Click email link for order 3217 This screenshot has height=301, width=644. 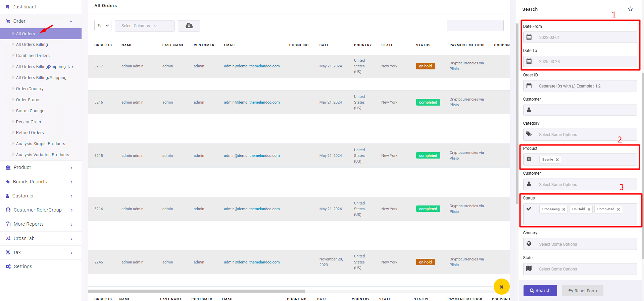(252, 66)
